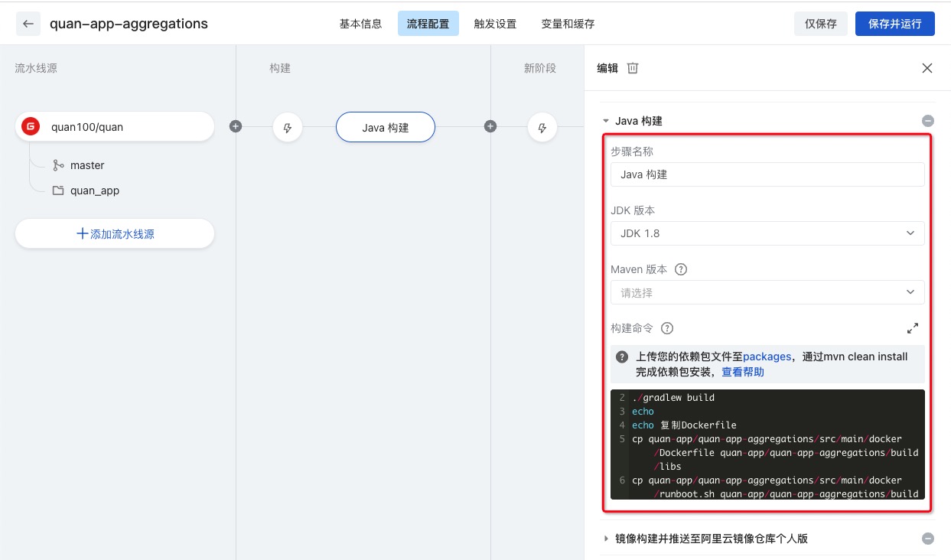Click inside the build command code editor
The height and width of the screenshot is (560, 951).
click(x=767, y=444)
